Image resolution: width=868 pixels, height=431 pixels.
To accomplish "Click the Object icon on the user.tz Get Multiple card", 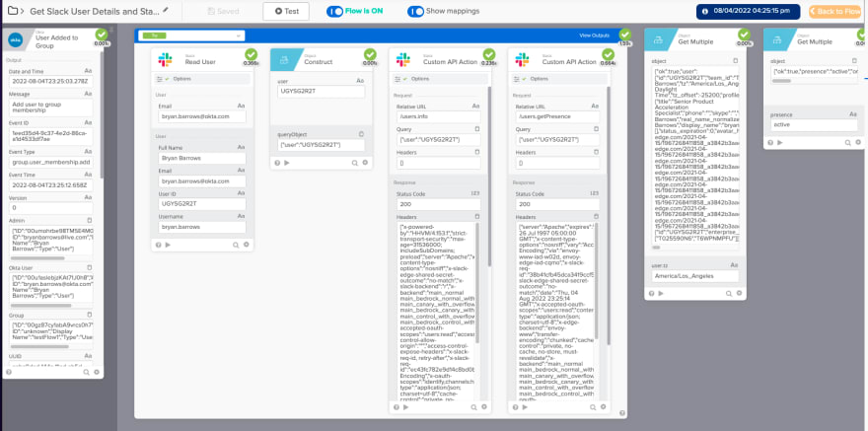I will [x=659, y=39].
